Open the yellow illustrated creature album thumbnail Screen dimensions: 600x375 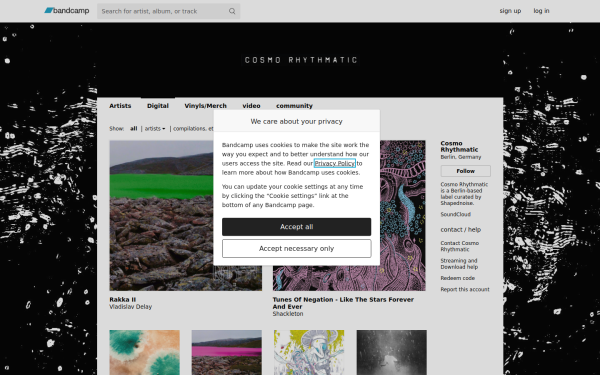pos(309,352)
